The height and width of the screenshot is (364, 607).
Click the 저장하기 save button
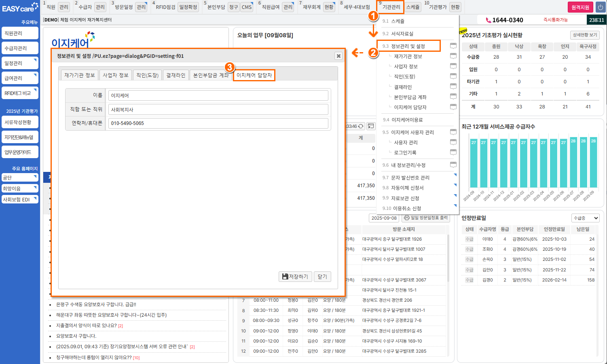click(x=295, y=277)
